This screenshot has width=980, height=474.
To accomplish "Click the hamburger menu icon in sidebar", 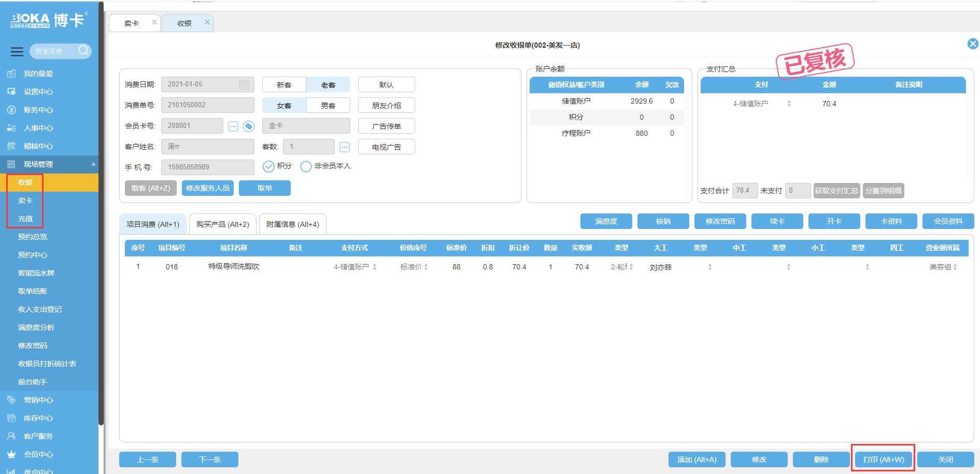I will point(17,51).
